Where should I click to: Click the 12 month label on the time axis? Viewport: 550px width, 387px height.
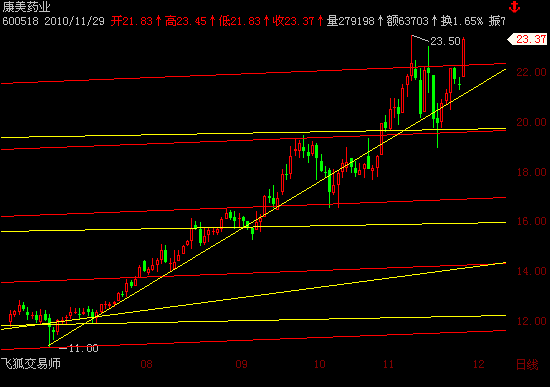[479, 365]
